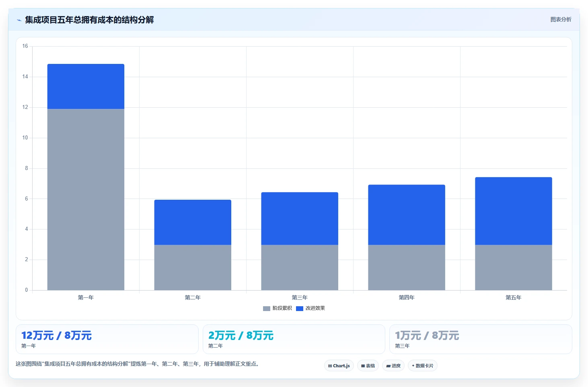Click the gray 阶段累积 bar for 第四年

point(407,267)
